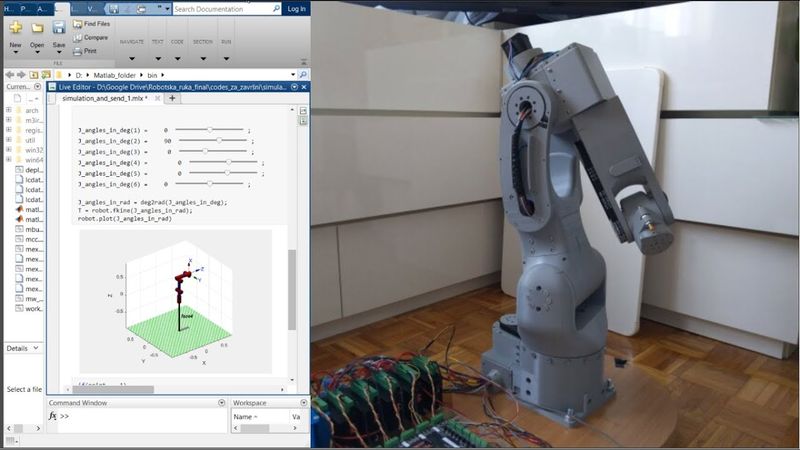
Task: Select the mw_... file
Action: click(29, 299)
